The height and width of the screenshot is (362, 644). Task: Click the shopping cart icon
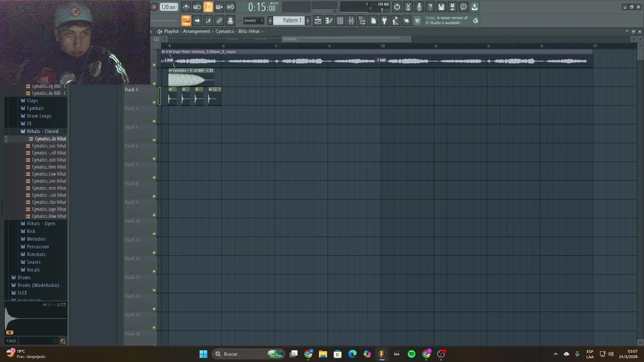click(x=417, y=21)
